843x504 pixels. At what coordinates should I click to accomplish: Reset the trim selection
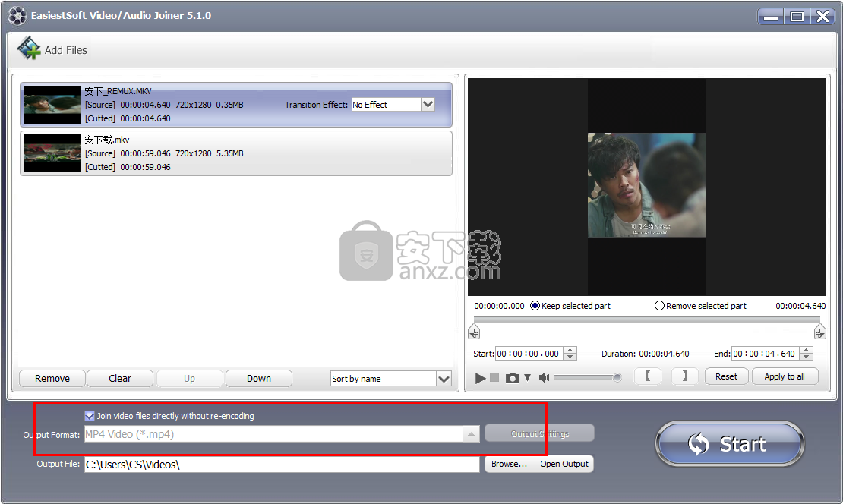(726, 376)
